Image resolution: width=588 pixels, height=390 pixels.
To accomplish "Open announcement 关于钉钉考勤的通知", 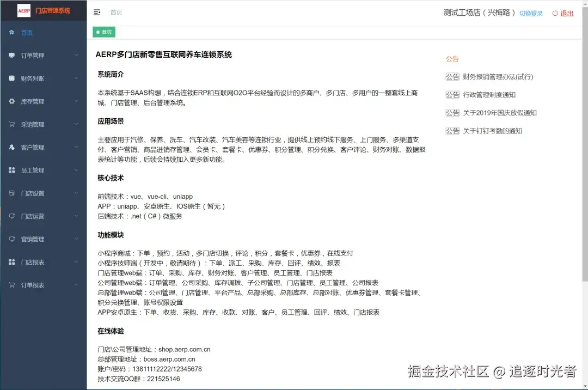I will 492,131.
